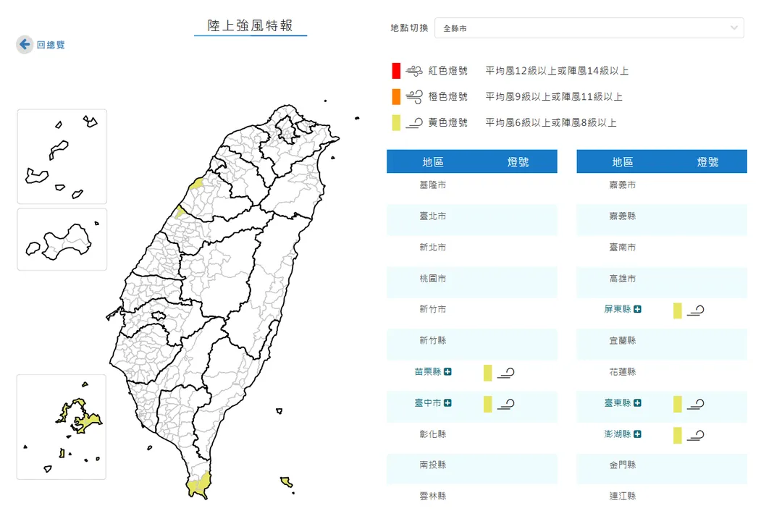Expand 屏東縣 with its plus icon

[637, 309]
